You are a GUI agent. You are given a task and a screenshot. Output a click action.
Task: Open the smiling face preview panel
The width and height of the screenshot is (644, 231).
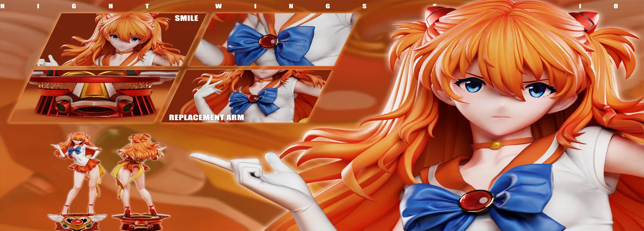121,40
